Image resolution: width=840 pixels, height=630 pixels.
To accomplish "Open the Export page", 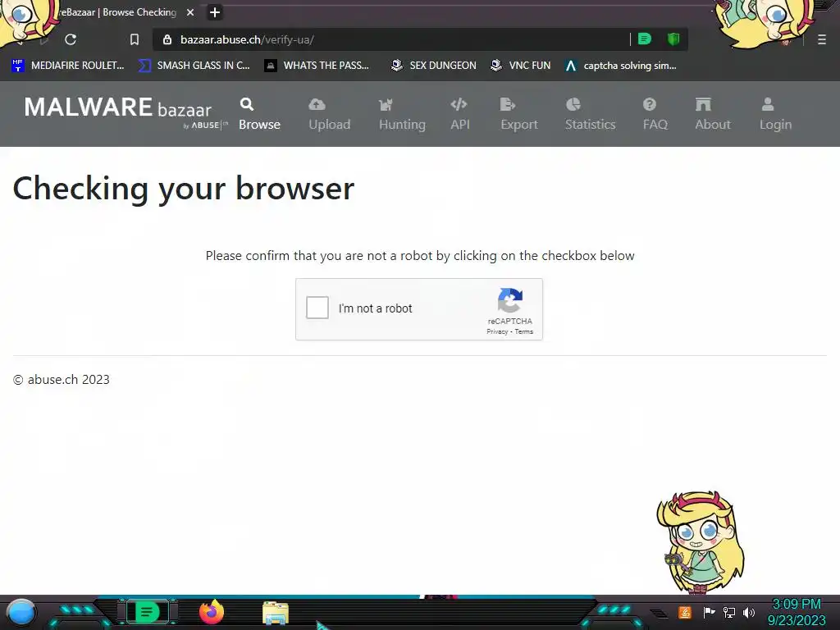I will 519,114.
